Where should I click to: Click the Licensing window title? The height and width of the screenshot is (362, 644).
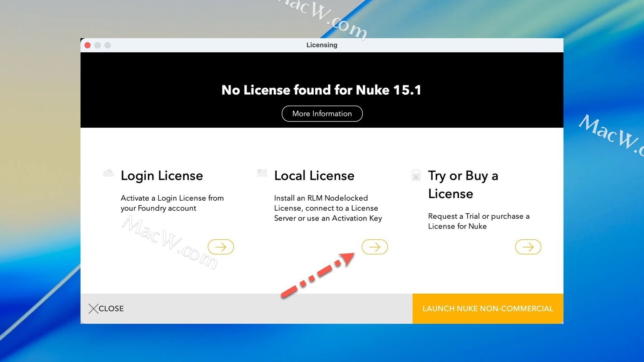322,45
